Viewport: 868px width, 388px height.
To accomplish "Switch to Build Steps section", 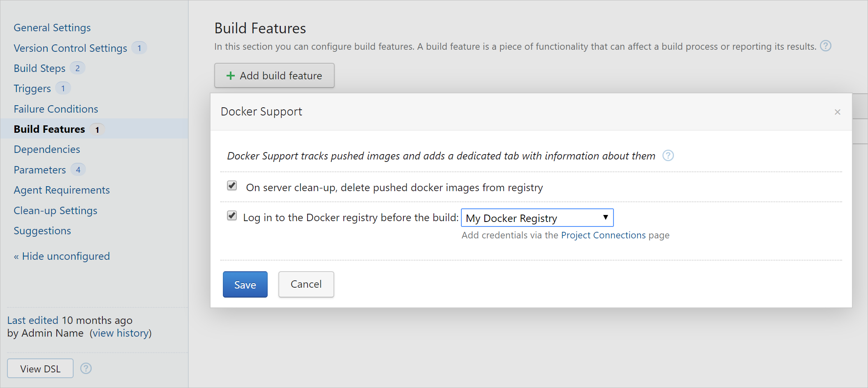I will [x=39, y=68].
